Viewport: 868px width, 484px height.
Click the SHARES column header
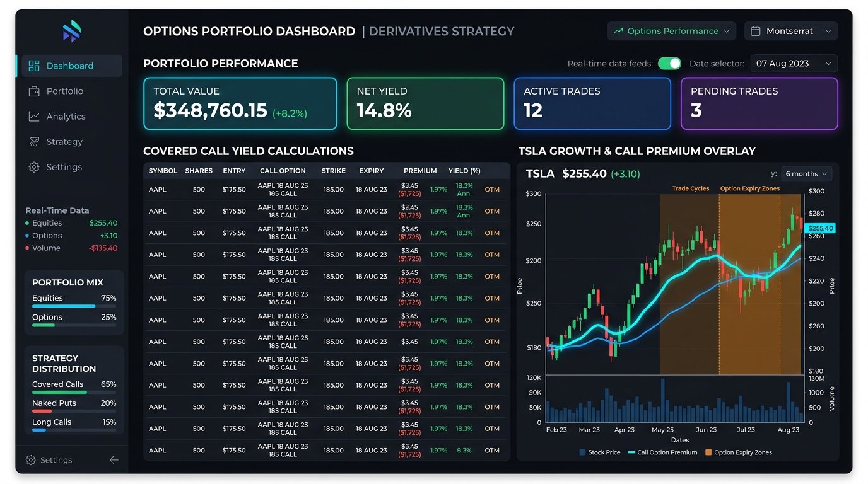pyautogui.click(x=199, y=171)
